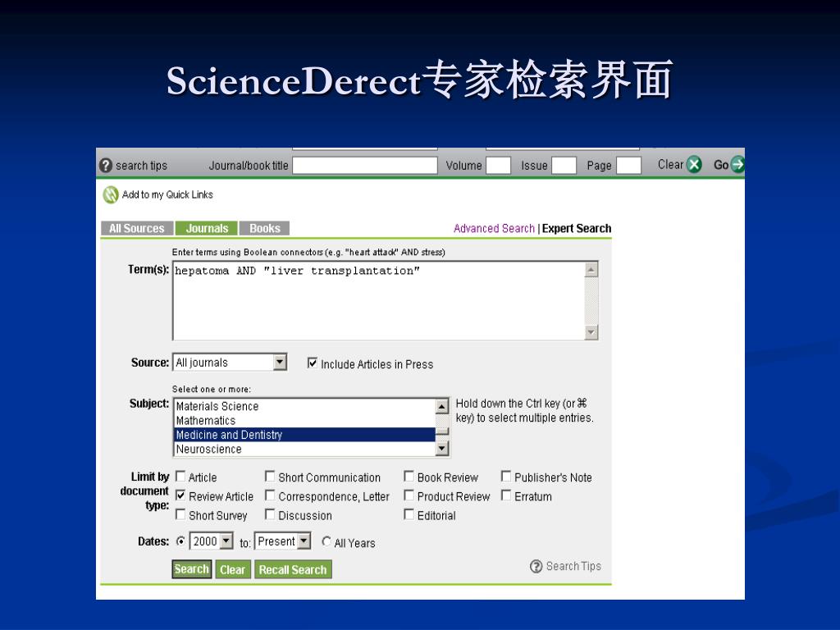Viewport: 840px width, 630px height.
Task: Click the Term(s) box scroll down arrow
Action: pyautogui.click(x=591, y=332)
